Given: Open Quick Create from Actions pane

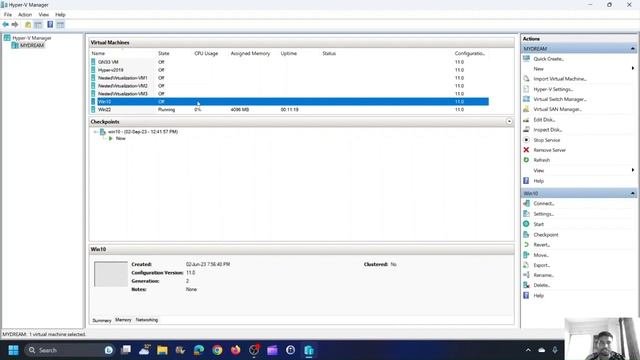Looking at the screenshot, I should pos(548,59).
